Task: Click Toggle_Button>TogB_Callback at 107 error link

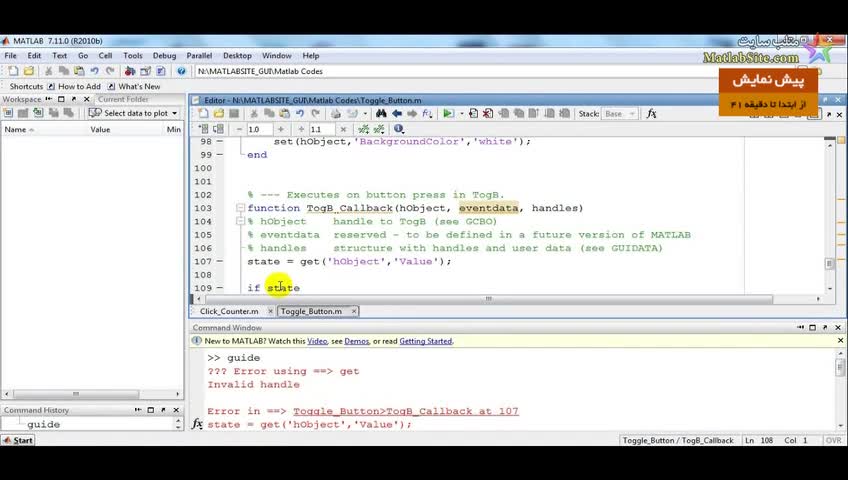Action: (x=406, y=411)
